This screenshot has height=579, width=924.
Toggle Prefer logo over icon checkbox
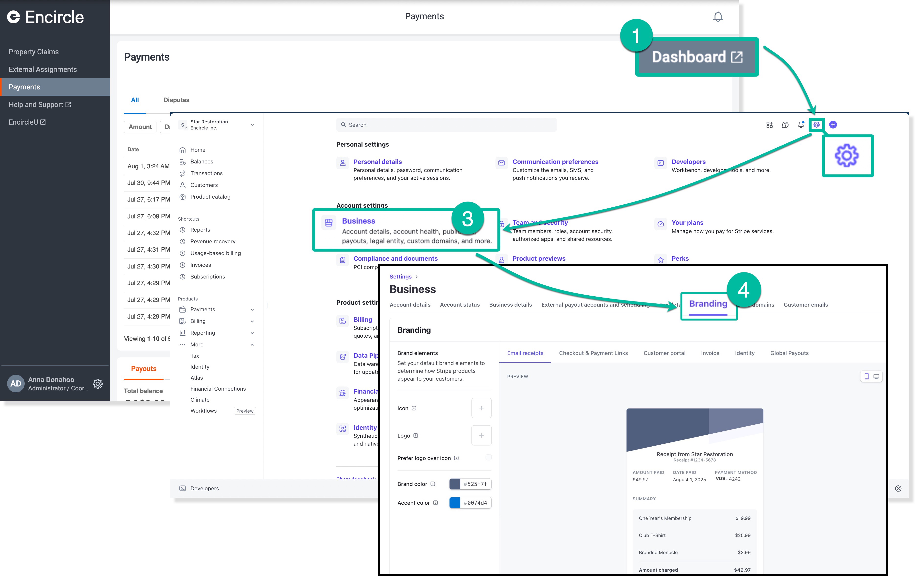(488, 458)
